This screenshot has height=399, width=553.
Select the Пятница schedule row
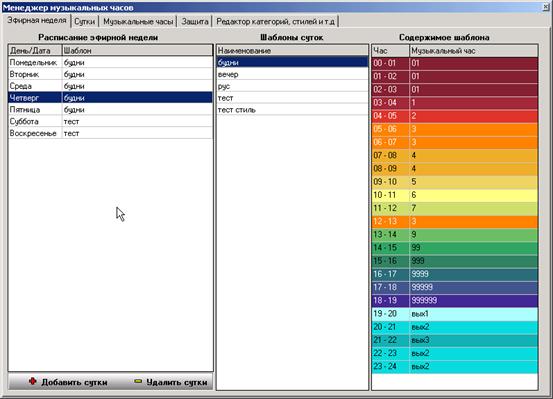click(x=110, y=110)
